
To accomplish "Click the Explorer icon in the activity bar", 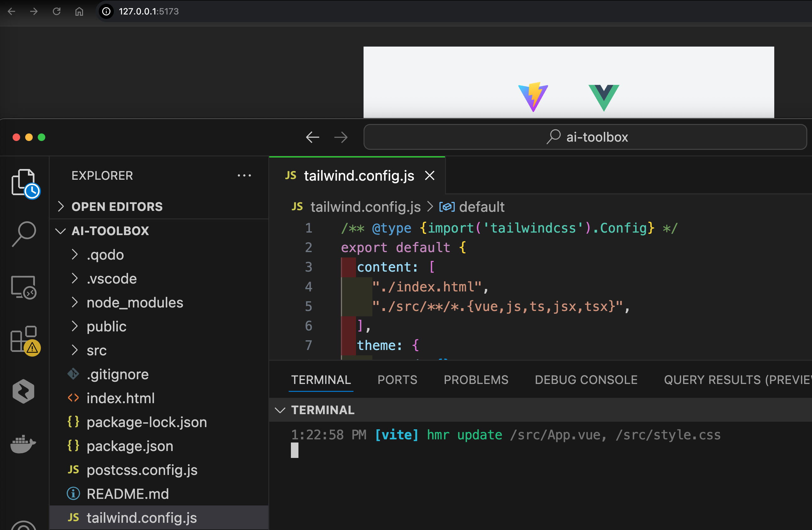I will 24,183.
